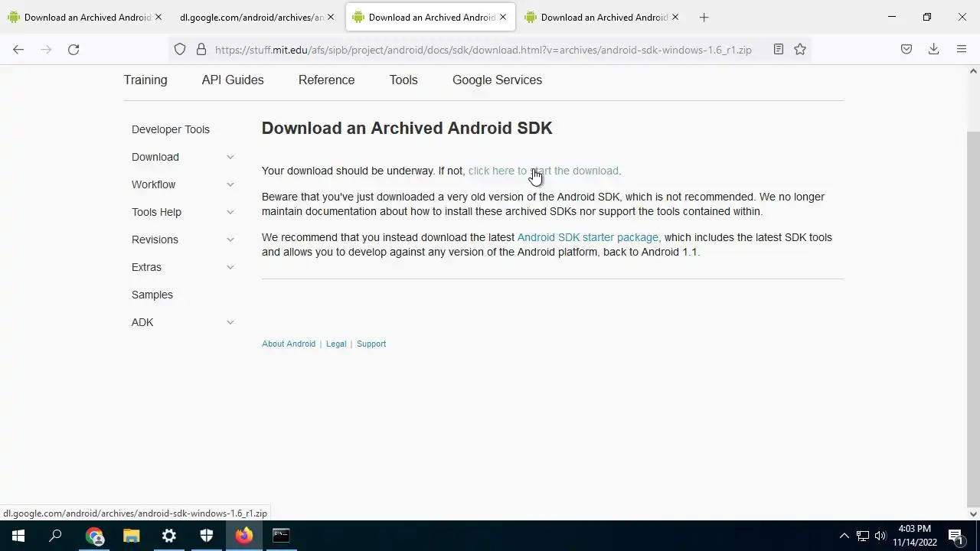The image size is (980, 551).
Task: Close the dl.google.com tab
Action: coord(331,17)
